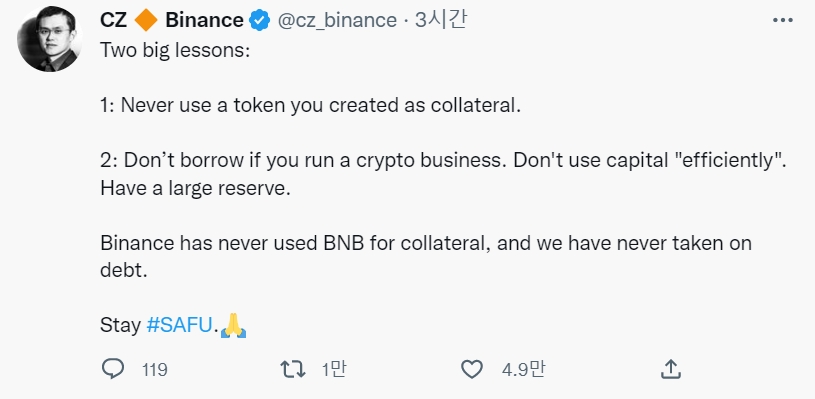Click the 4.9만 like count
This screenshot has height=399, width=815.
523,370
